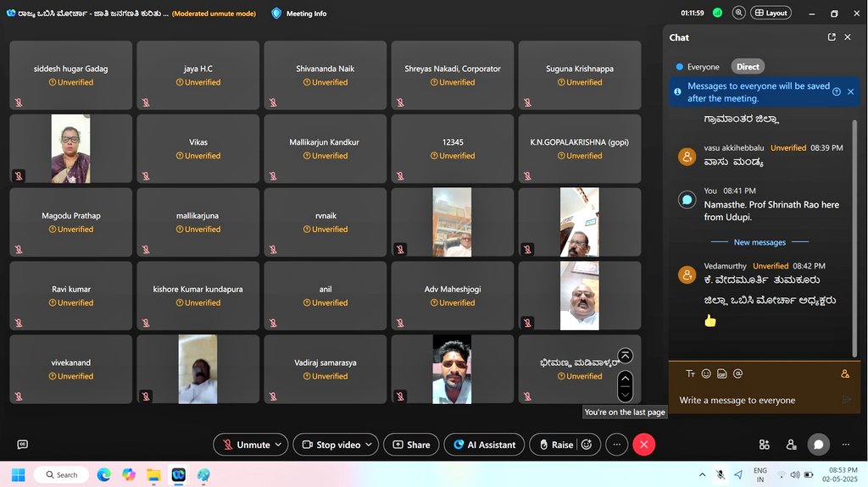This screenshot has height=487, width=868.
Task: Select the Everyone chat option
Action: pyautogui.click(x=698, y=67)
